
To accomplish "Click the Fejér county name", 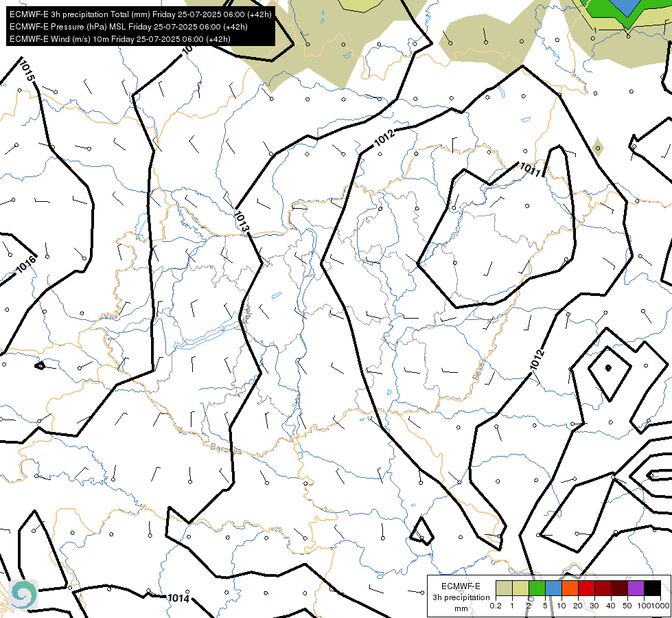I will 246,314.
